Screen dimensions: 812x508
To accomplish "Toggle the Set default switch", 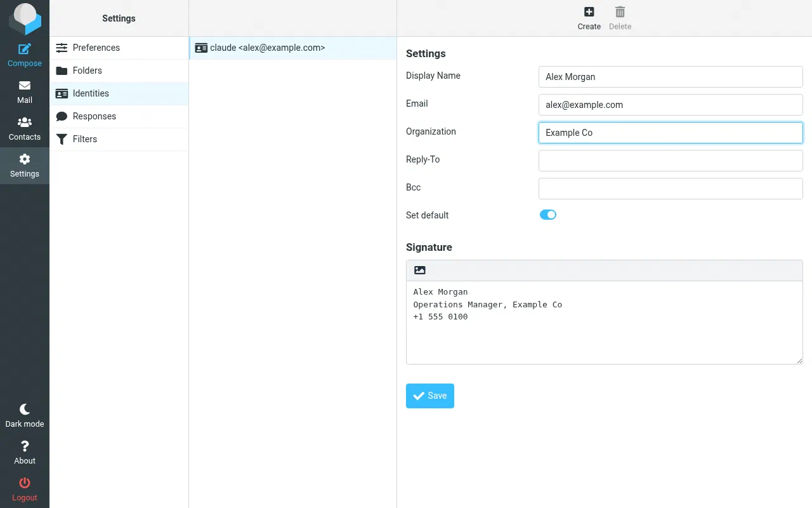I will coord(548,215).
